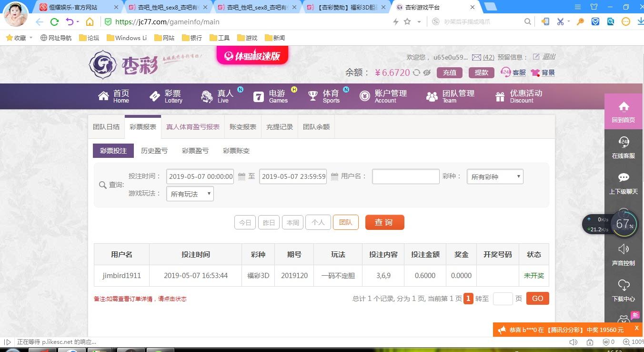Open the 历史盈亏 sub-tab
644x352 pixels.
click(x=154, y=150)
